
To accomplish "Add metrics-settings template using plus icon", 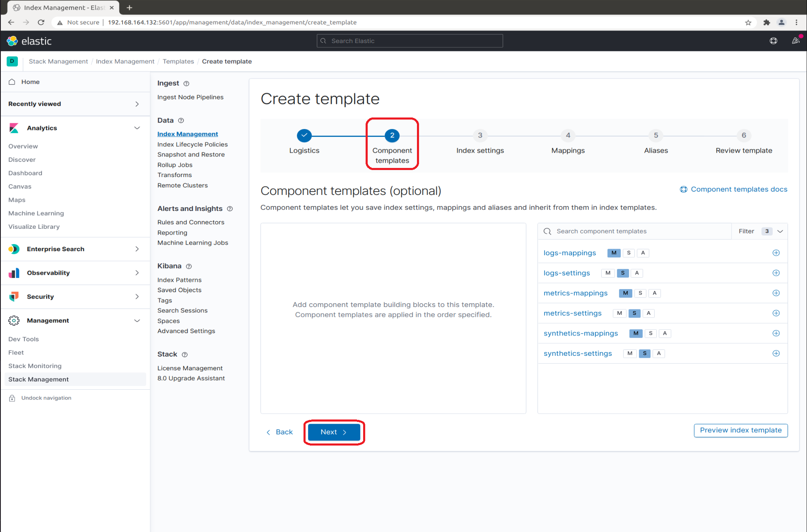I will [776, 313].
